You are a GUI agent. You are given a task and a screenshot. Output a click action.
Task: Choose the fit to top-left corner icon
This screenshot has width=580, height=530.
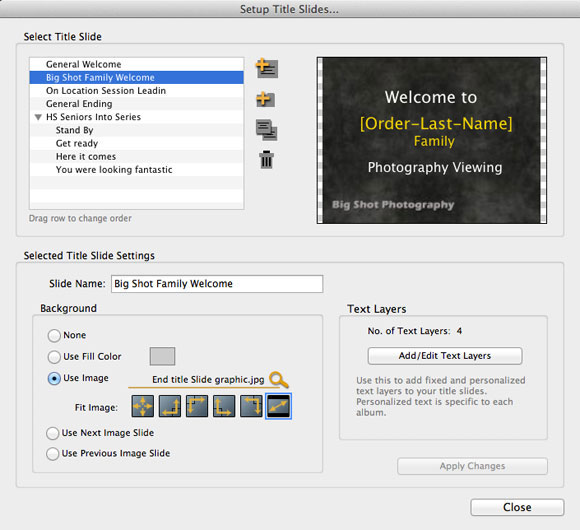(x=197, y=406)
